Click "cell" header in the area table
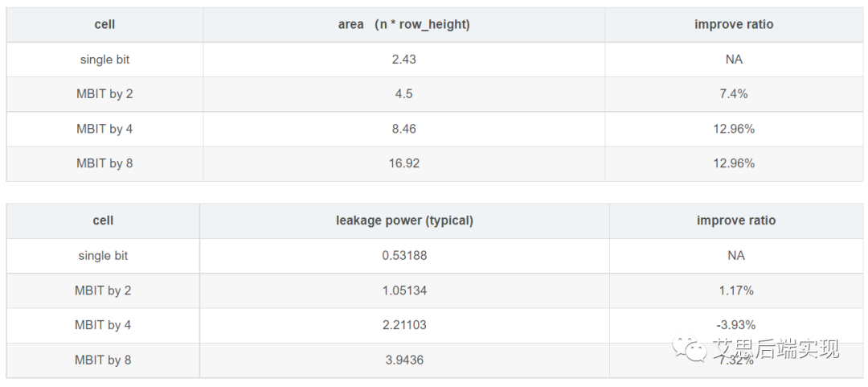868x387 pixels. click(x=104, y=25)
